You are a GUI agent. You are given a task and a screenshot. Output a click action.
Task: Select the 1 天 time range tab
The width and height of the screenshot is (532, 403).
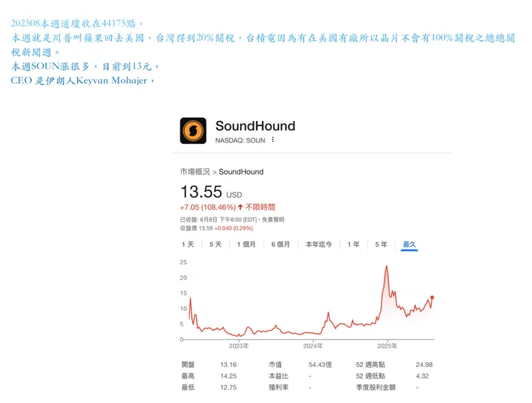click(x=188, y=245)
